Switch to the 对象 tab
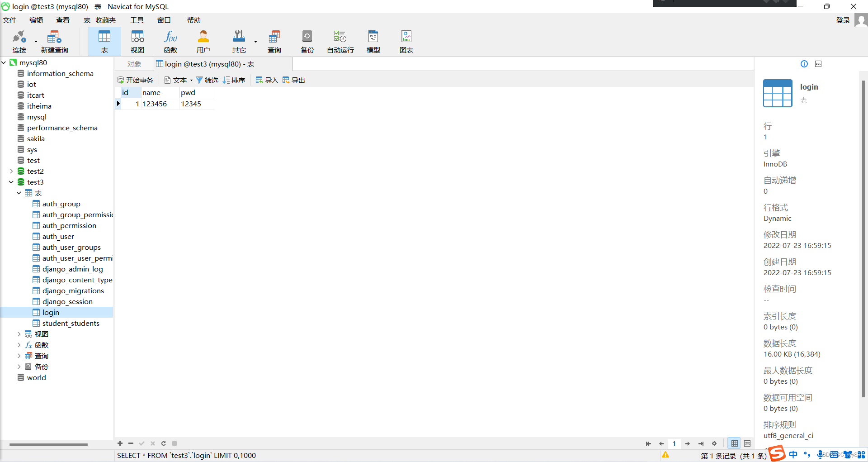 [x=133, y=64]
